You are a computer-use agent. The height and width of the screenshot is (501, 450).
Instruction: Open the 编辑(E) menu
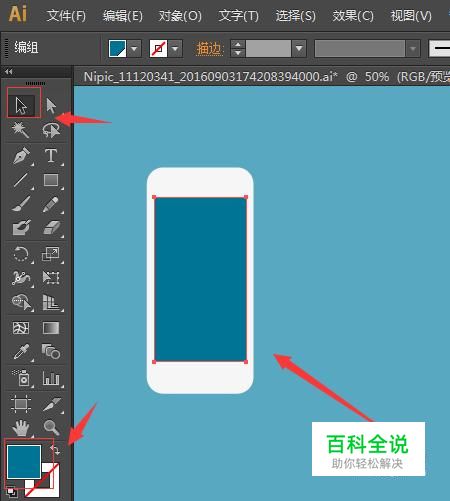click(x=123, y=16)
